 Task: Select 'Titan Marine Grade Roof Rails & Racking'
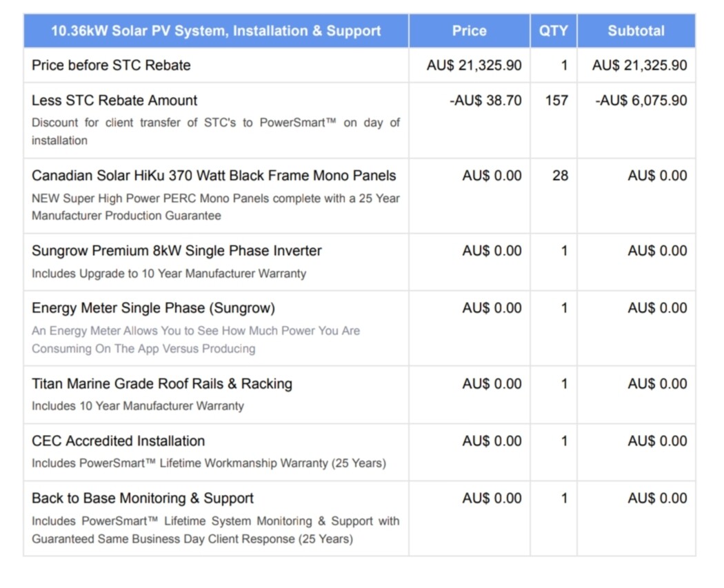pyautogui.click(x=161, y=383)
